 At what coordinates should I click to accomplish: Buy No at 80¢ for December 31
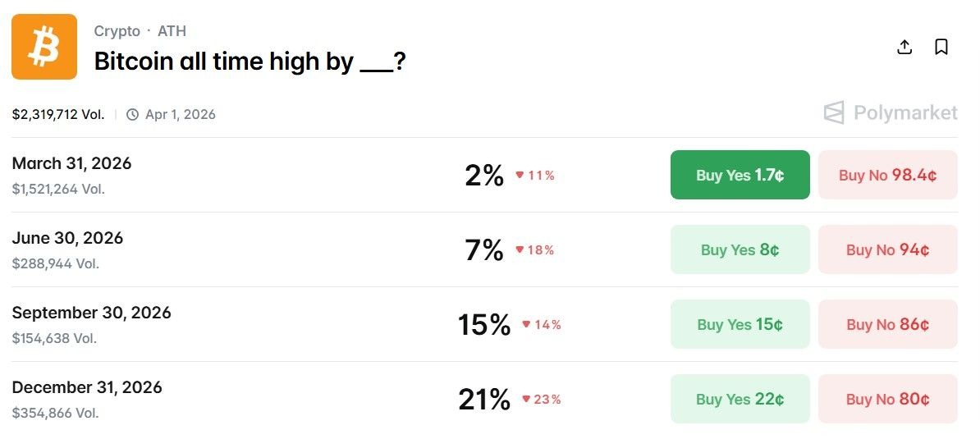(887, 399)
